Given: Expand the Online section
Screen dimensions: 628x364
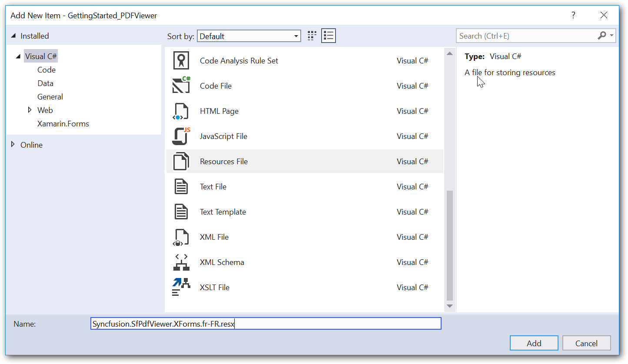Looking at the screenshot, I should pos(13,145).
